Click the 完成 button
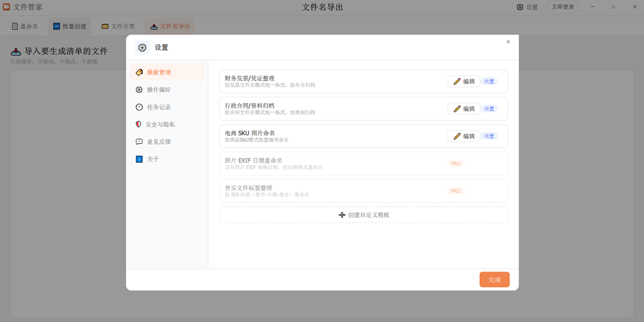 (494, 280)
